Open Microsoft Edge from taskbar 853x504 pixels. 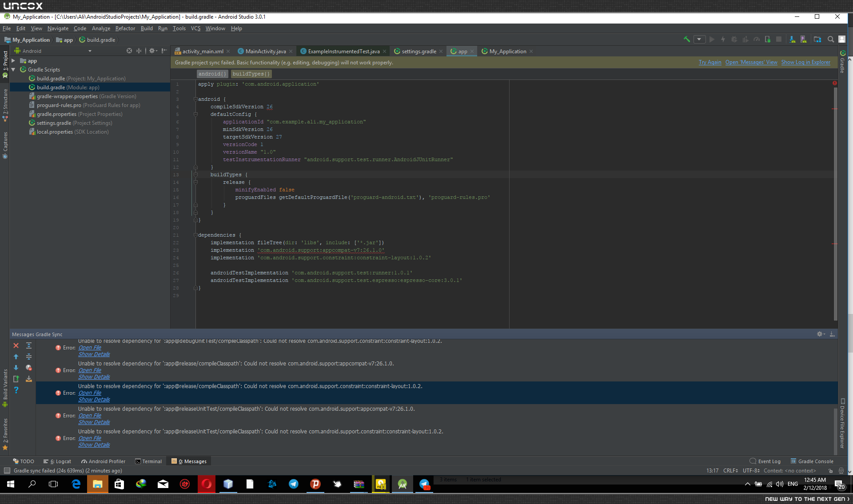[76, 484]
